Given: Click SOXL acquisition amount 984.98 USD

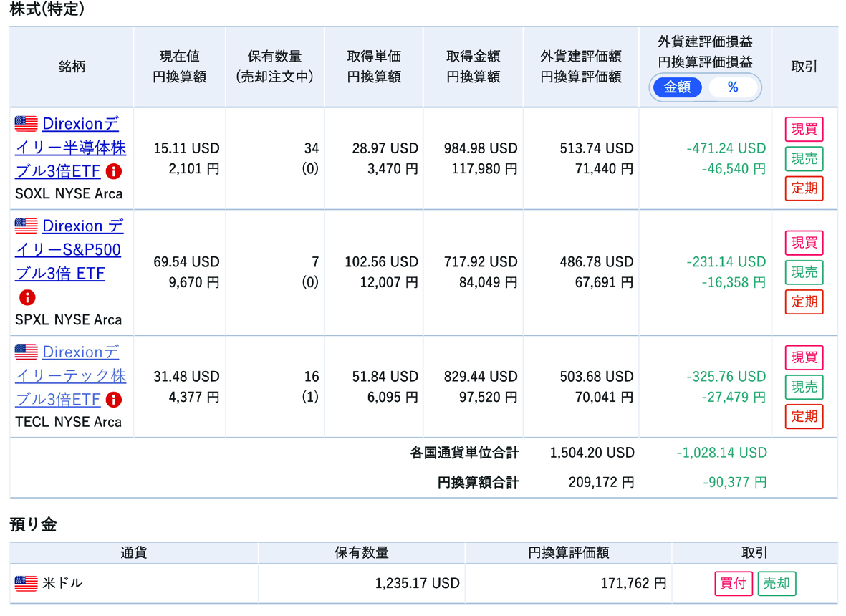Looking at the screenshot, I should 480,148.
